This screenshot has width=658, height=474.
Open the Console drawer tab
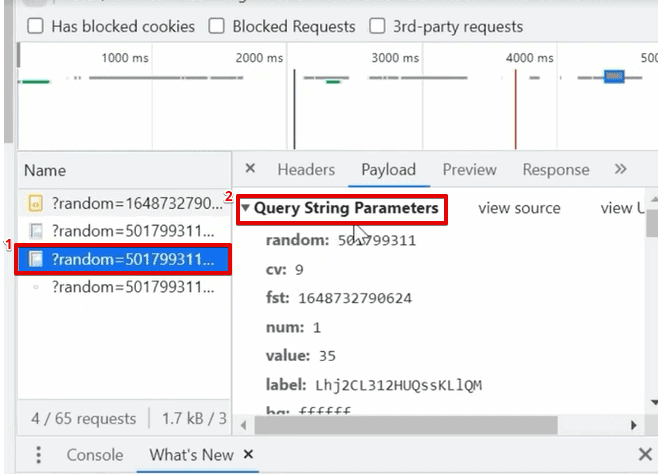coord(95,455)
